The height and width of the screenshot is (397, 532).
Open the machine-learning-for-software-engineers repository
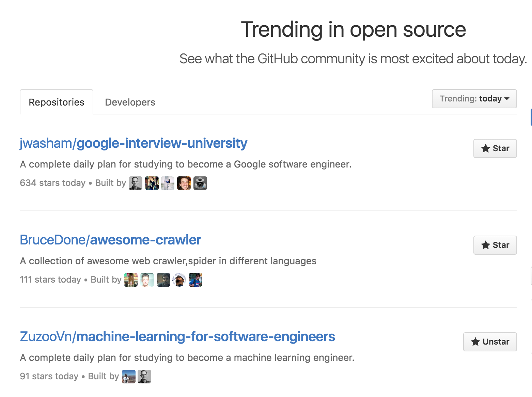coord(177,336)
